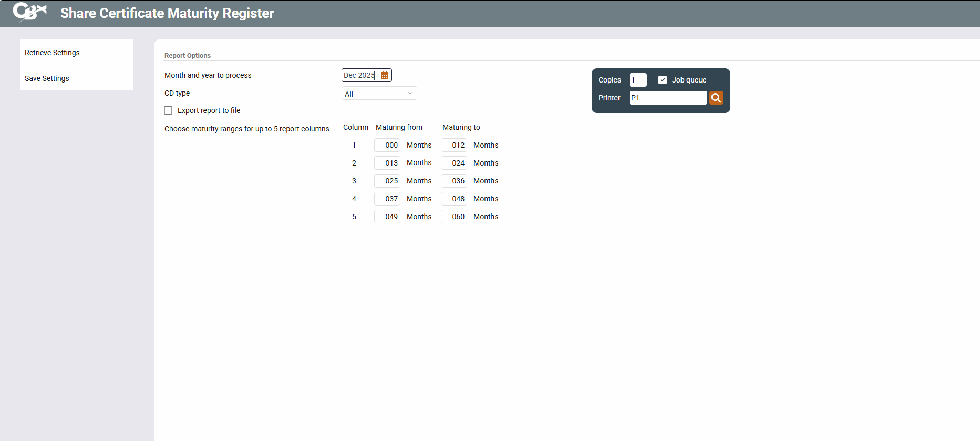Expand the CD type dropdown
The image size is (980, 441).
click(379, 94)
